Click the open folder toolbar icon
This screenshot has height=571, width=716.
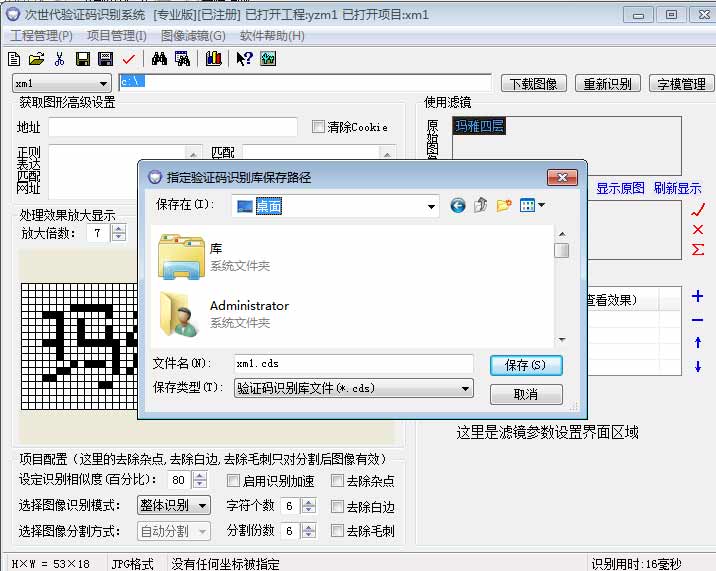tap(37, 59)
